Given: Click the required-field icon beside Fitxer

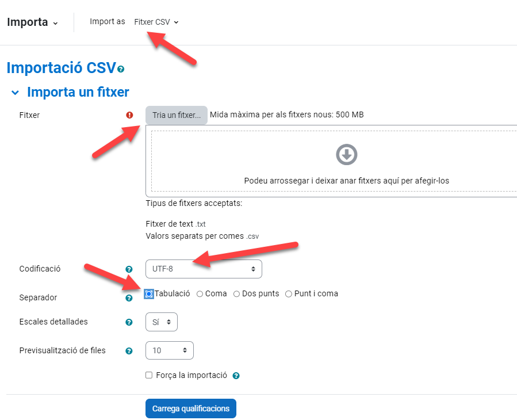Looking at the screenshot, I should pyautogui.click(x=129, y=115).
